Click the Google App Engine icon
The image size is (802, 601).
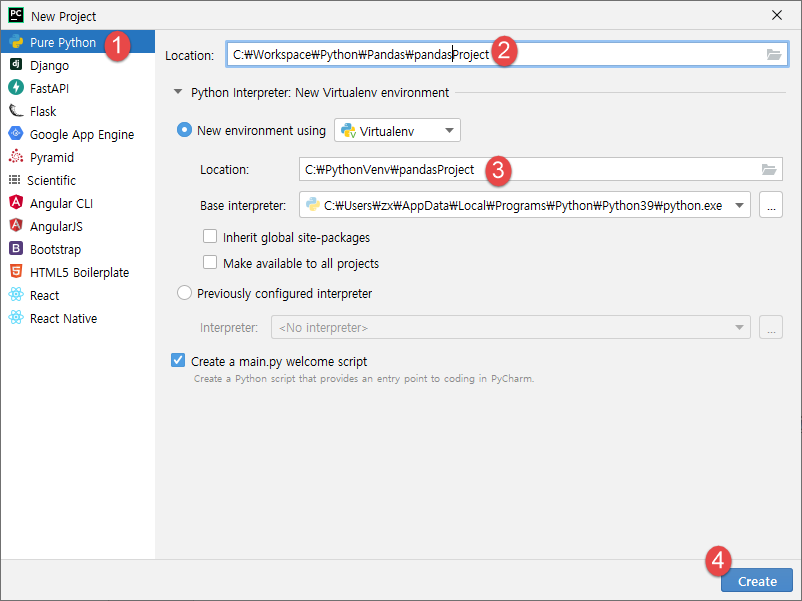pos(16,133)
